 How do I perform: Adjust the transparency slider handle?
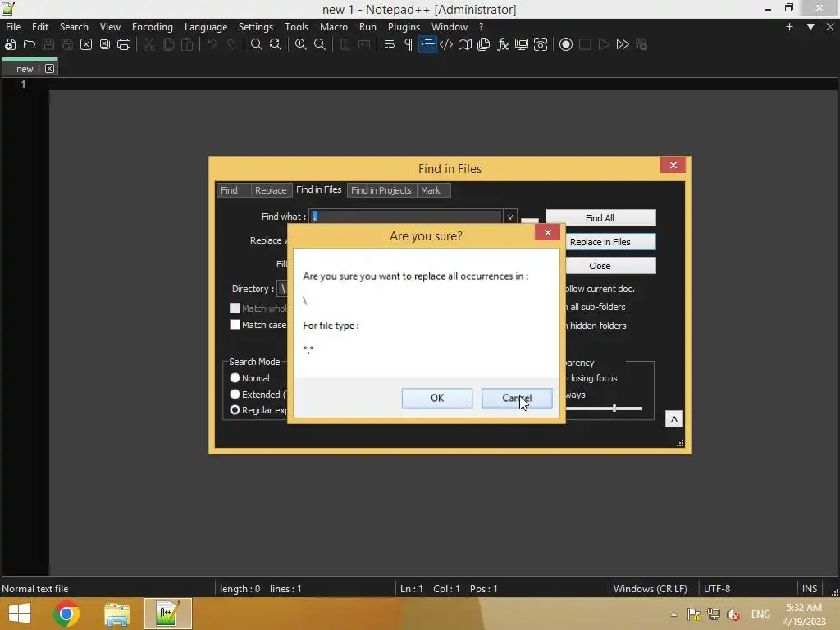[x=614, y=409]
